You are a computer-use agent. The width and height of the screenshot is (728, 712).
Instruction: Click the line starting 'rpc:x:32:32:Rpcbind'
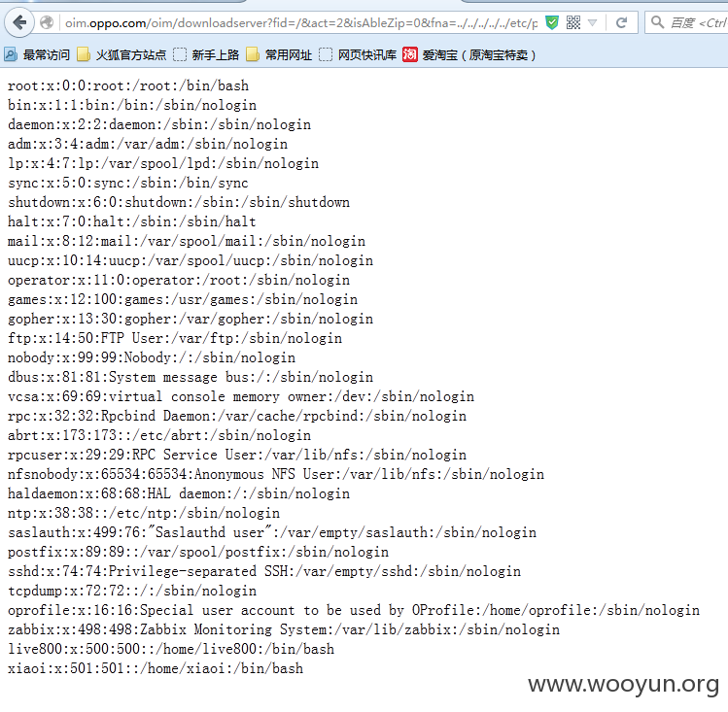tap(237, 416)
